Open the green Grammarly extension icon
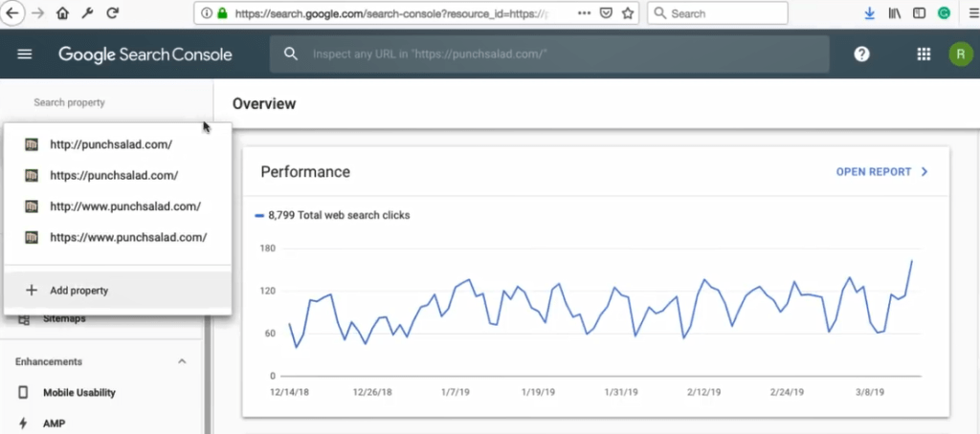Screen dimensions: 980x434 tap(944, 13)
